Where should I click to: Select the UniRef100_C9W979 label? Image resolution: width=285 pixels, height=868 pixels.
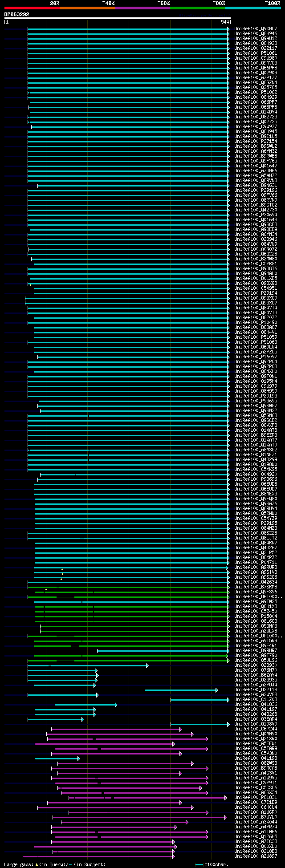click(256, 386)
